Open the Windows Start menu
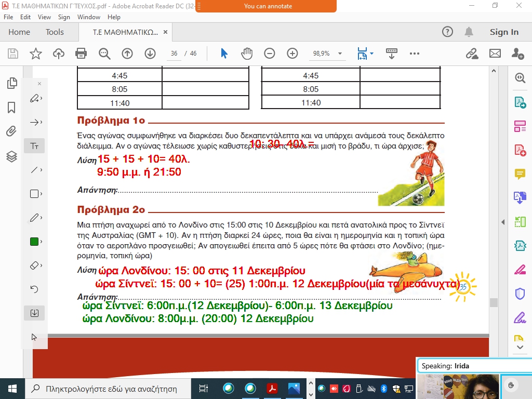 [x=12, y=389]
